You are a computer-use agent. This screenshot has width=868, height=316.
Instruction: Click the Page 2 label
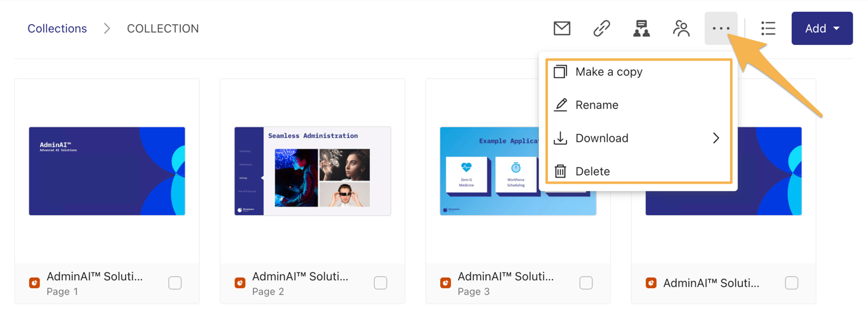pyautogui.click(x=268, y=291)
